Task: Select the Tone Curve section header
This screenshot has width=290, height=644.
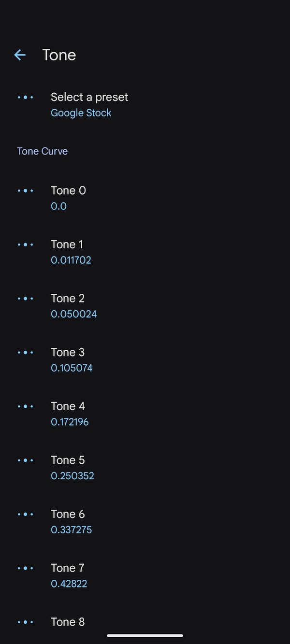Action: point(42,151)
